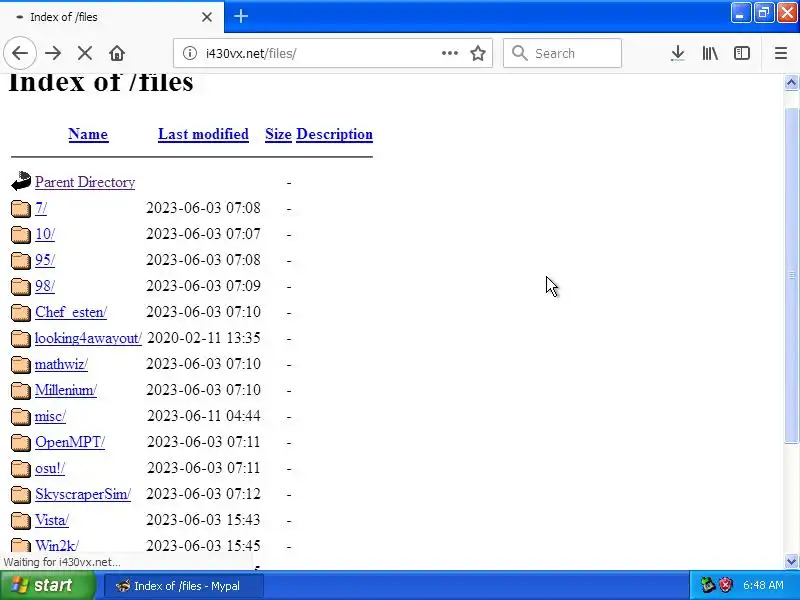Viewport: 800px width, 600px height.
Task: Open the SkyscraperSim/ folder
Action: 83,494
